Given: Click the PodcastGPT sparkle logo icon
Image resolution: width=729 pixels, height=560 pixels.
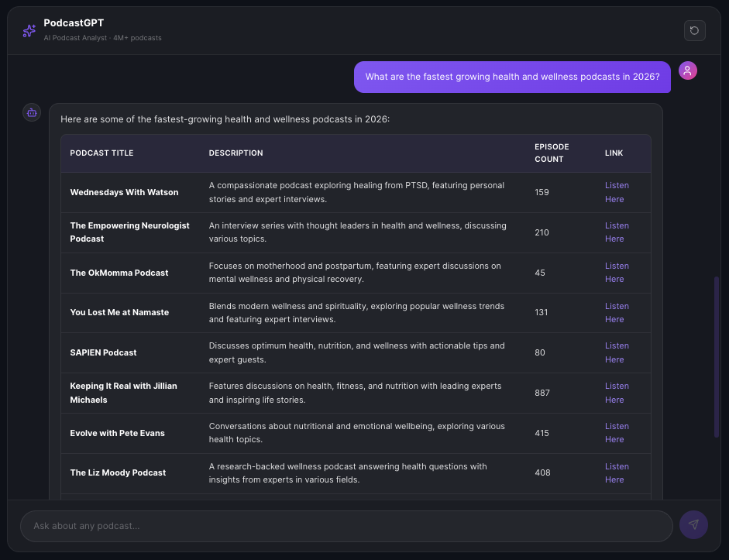Looking at the screenshot, I should click(29, 30).
